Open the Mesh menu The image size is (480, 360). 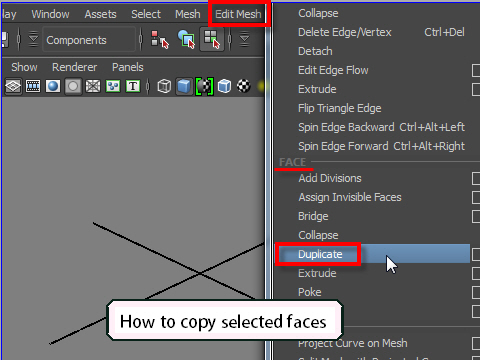pos(188,14)
